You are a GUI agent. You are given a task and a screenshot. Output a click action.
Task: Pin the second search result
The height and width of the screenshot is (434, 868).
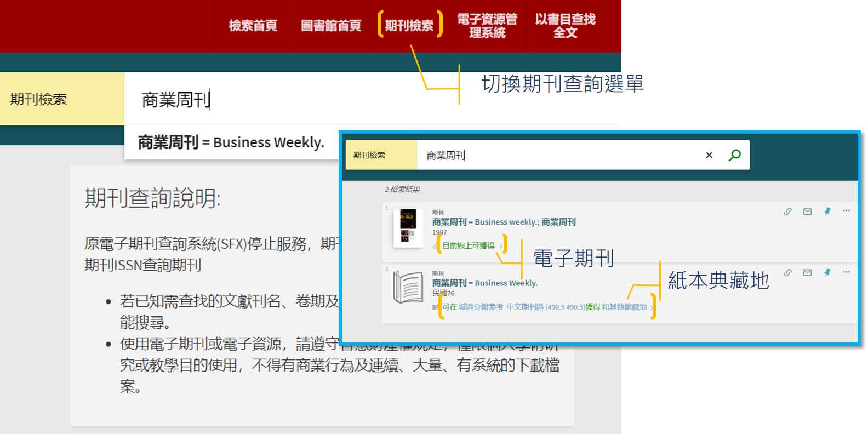827,272
